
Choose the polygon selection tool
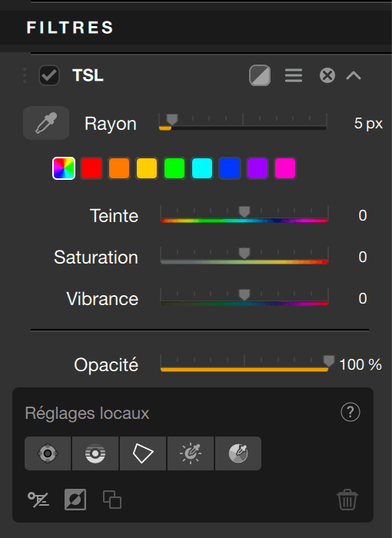143,453
